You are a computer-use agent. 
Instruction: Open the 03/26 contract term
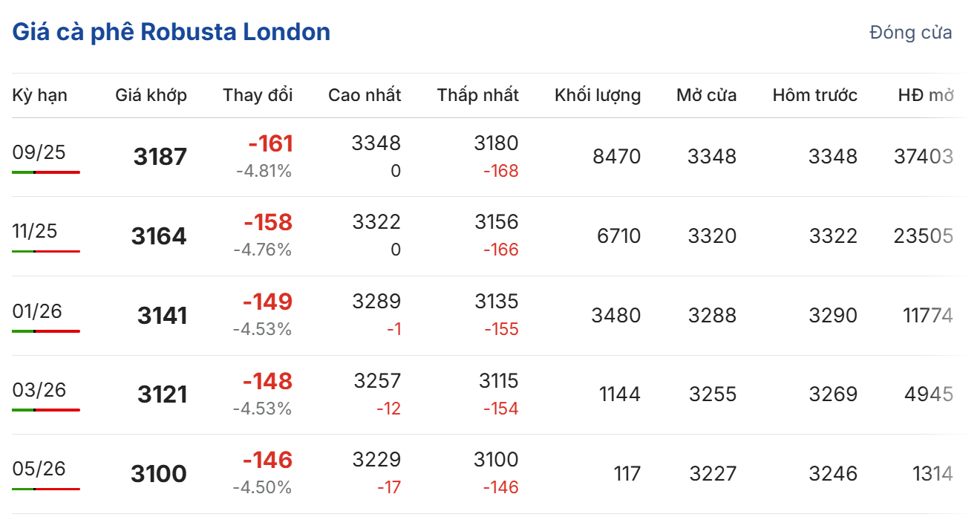point(39,389)
